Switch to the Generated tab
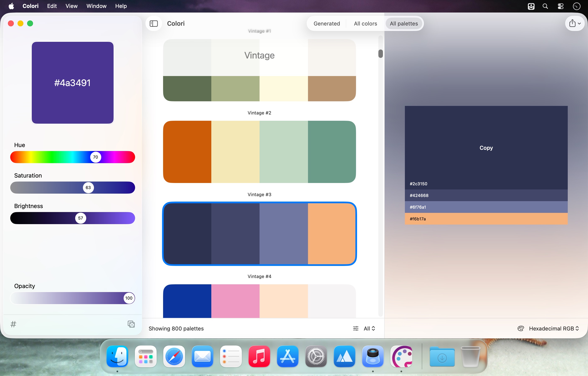The image size is (588, 376). (x=327, y=23)
